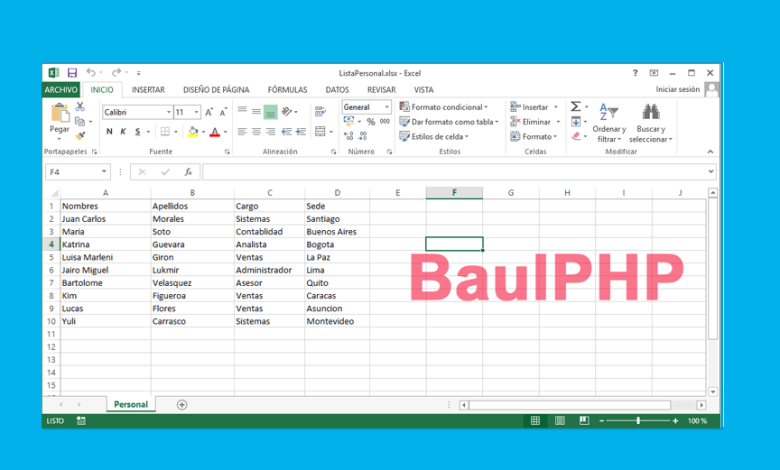
Task: Toggle bold formatting N
Action: click(109, 132)
